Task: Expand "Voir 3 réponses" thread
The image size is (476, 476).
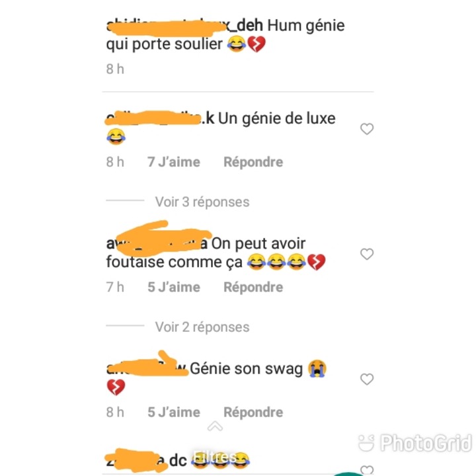Action: pyautogui.click(x=202, y=202)
